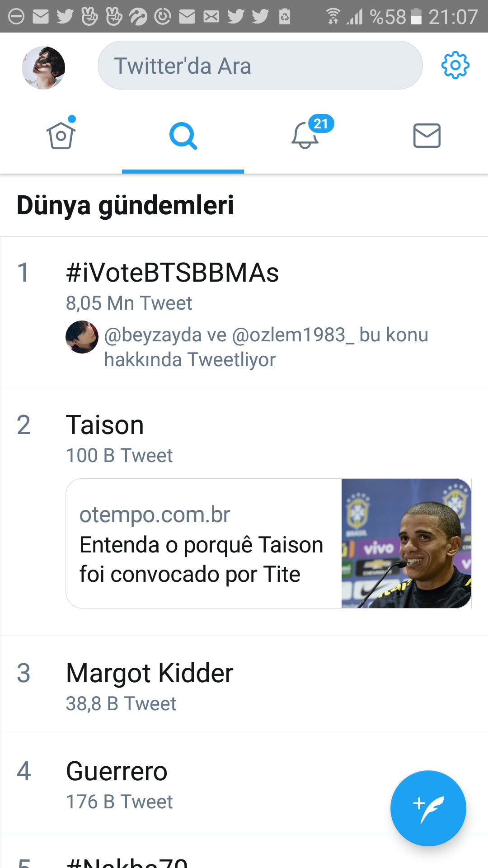Viewport: 488px width, 868px height.
Task: Open the Home timeline tab
Action: (61, 136)
